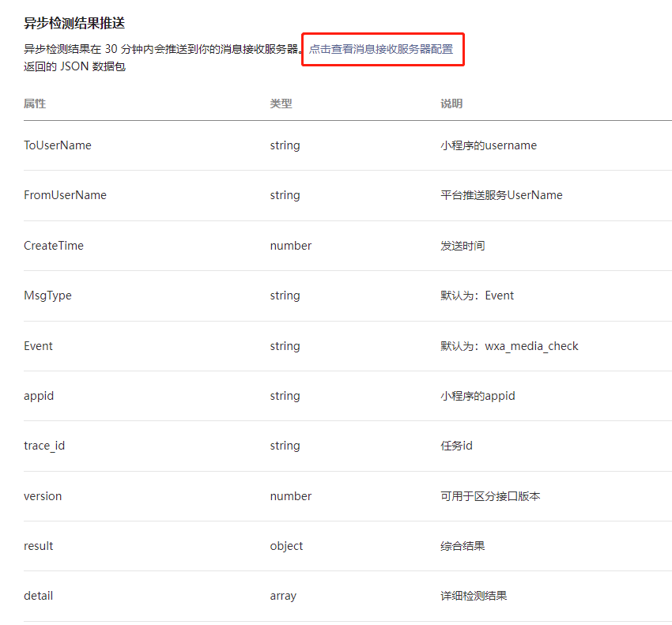Click the string type in Event row
The image size is (672, 625).
click(x=285, y=346)
